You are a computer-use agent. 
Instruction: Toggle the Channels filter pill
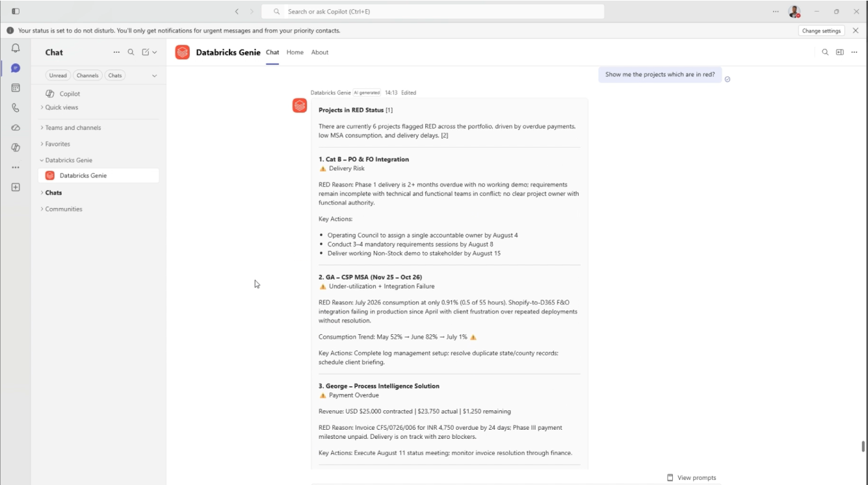(88, 75)
